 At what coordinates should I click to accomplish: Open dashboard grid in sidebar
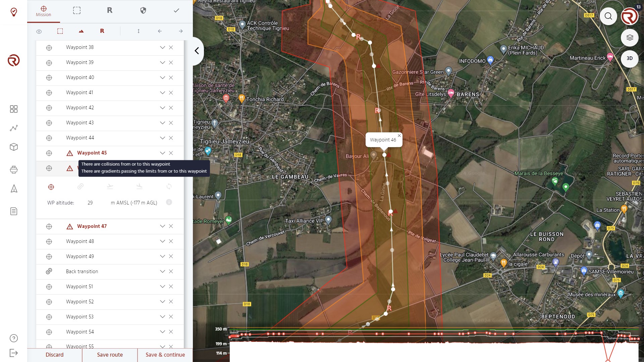(14, 109)
